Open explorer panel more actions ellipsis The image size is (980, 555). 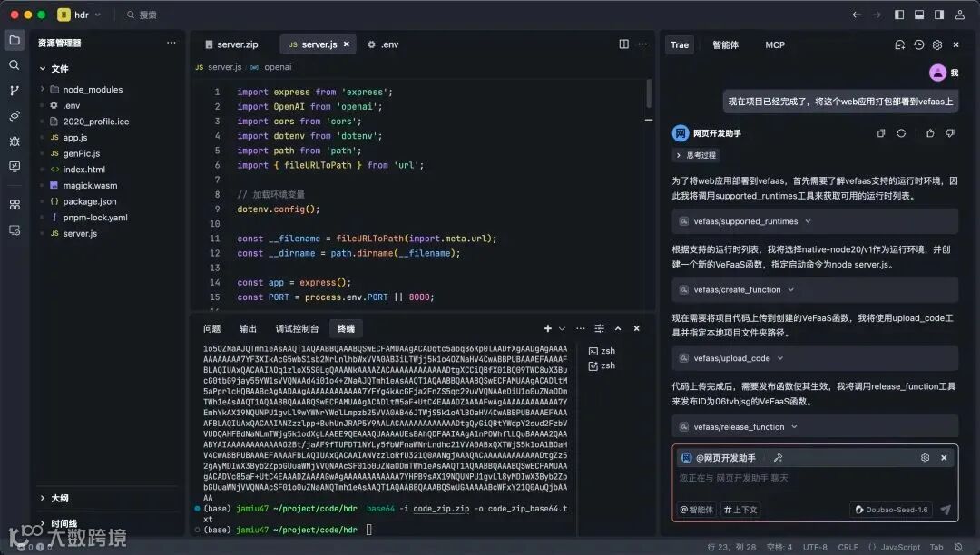[x=171, y=43]
